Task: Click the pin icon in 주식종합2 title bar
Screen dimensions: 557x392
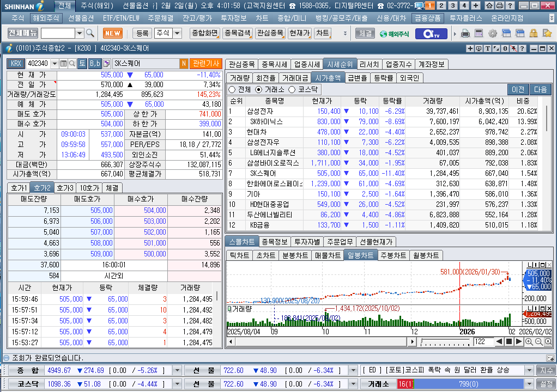Action: pyautogui.click(x=513, y=48)
